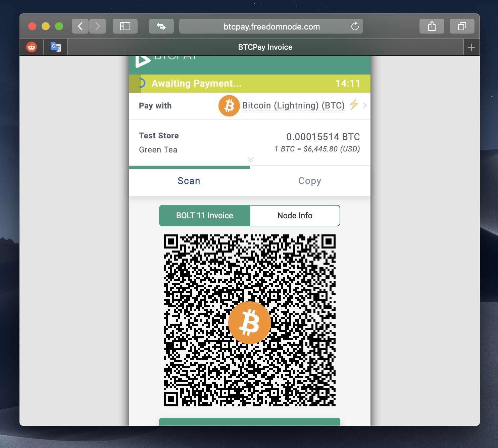Click the green button below the QR code
Screen dimensions: 498x448
click(250, 422)
